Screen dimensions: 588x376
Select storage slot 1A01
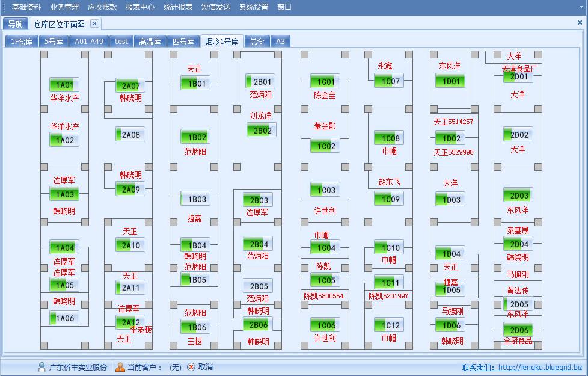(x=64, y=85)
